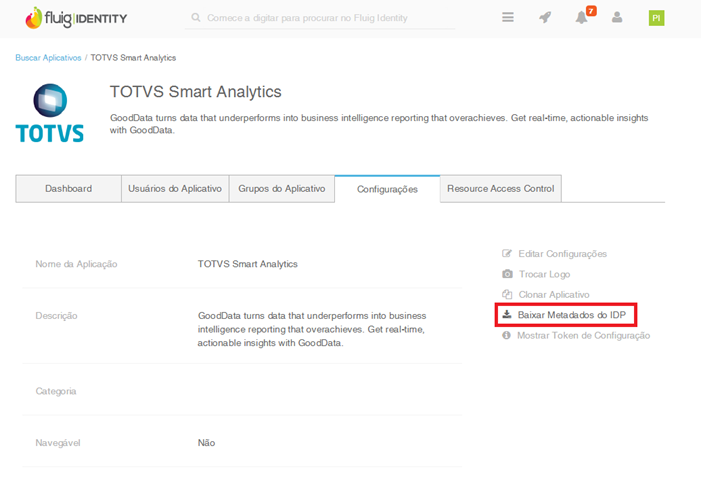Image resolution: width=701 pixels, height=480 pixels.
Task: Open Usuários do Aplicativo tab
Action: (175, 189)
